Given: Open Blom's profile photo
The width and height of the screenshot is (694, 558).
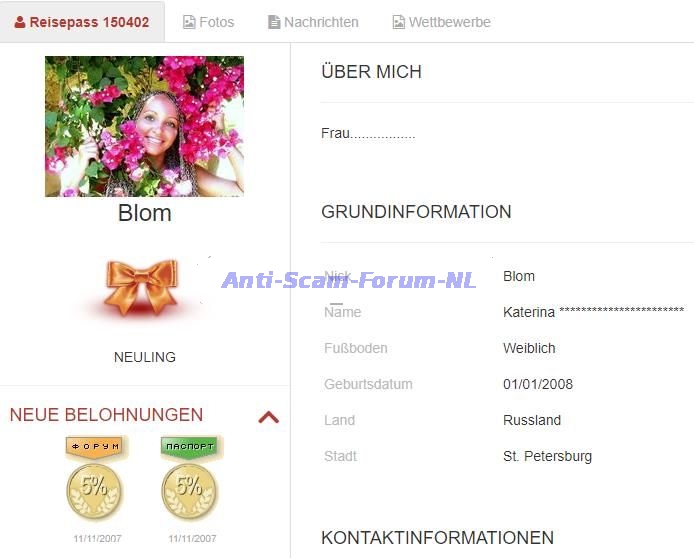Looking at the screenshot, I should point(144,126).
